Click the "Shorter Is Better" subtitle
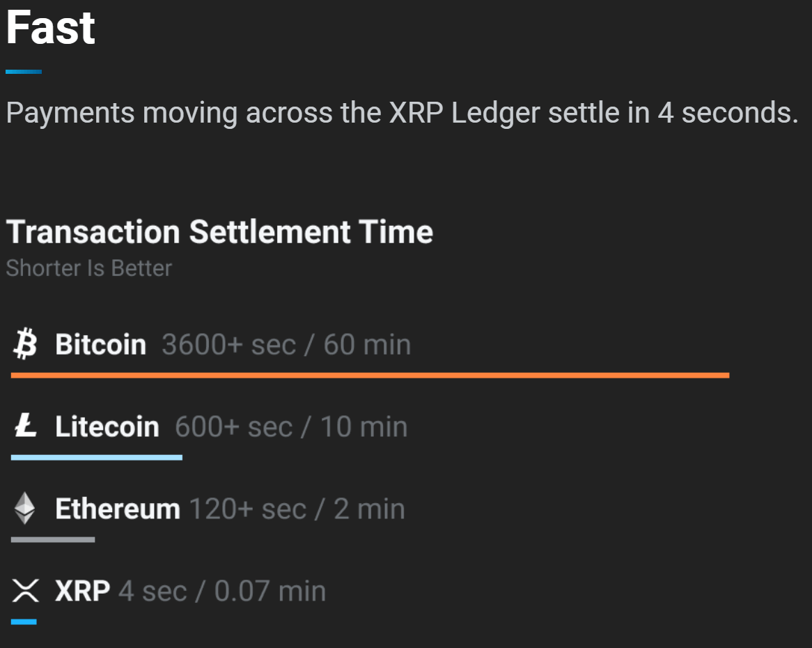This screenshot has width=812, height=648. point(88,268)
